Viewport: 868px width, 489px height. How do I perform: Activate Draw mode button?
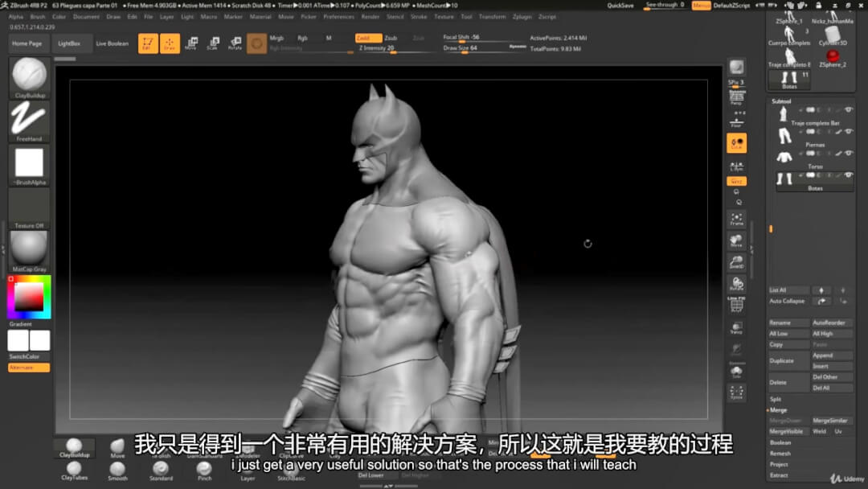click(x=170, y=43)
